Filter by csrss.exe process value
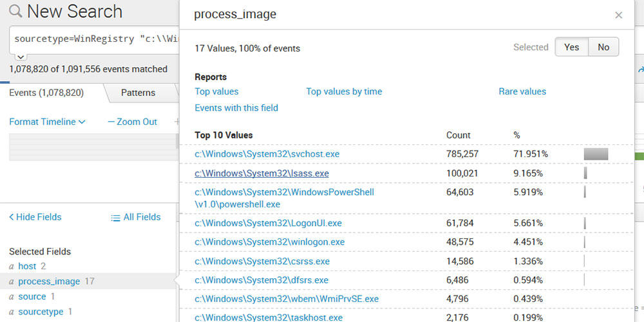This screenshot has height=322, width=644. point(262,261)
